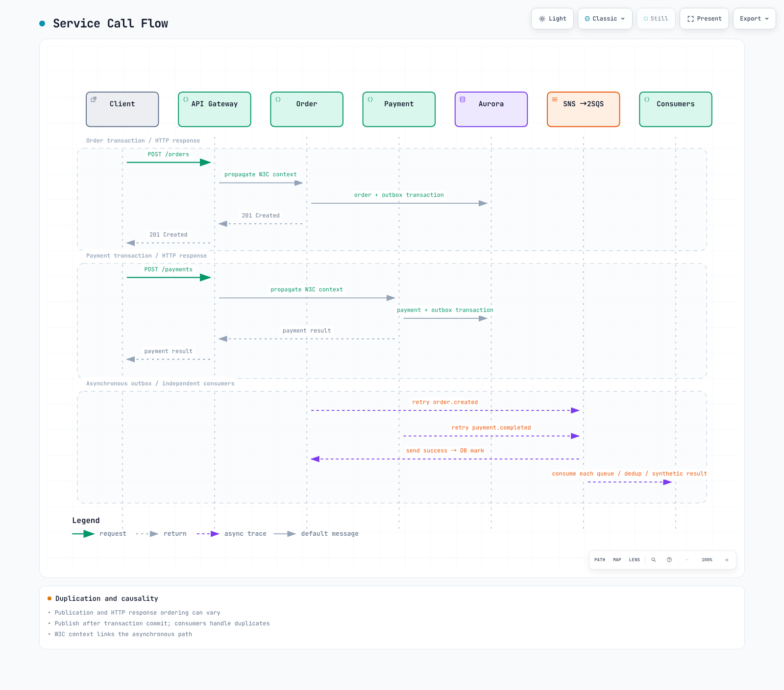
Task: Click the 'retry order.created' label
Action: [x=445, y=402]
